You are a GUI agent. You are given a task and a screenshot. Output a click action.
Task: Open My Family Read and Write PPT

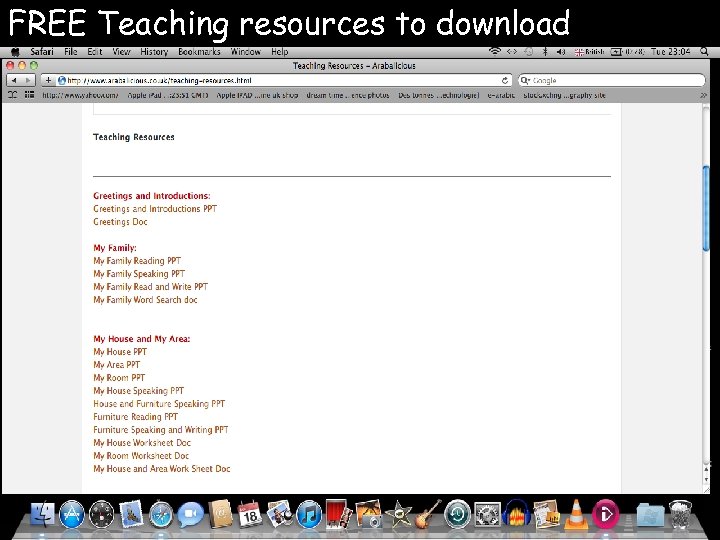tap(151, 287)
